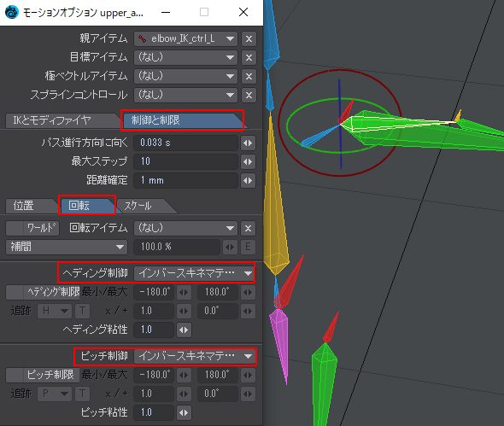Image resolution: width=504 pixels, height=426 pixels.
Task: Open the pitch 追跡 P channel dropdown
Action: click(x=55, y=394)
